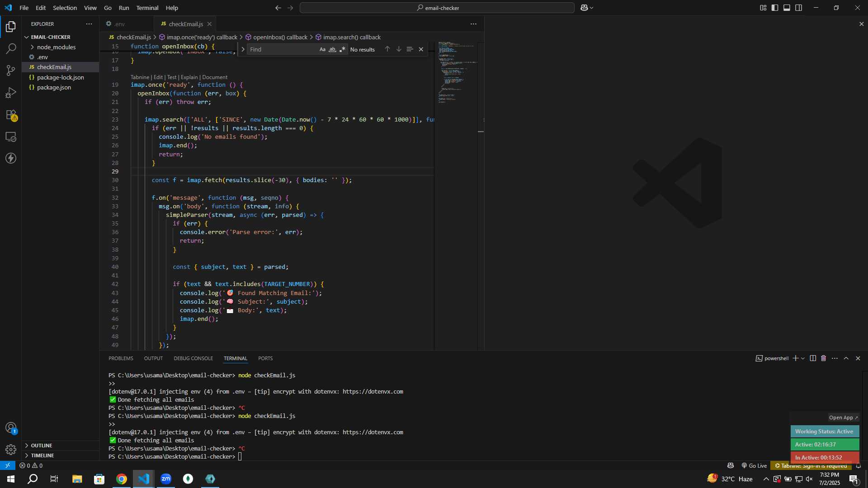Image resolution: width=868 pixels, height=488 pixels.
Task: Go forward in editor navigation history
Action: (x=290, y=8)
